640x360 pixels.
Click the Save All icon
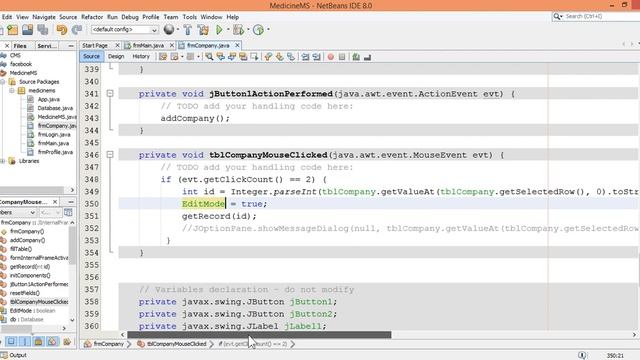point(42,30)
